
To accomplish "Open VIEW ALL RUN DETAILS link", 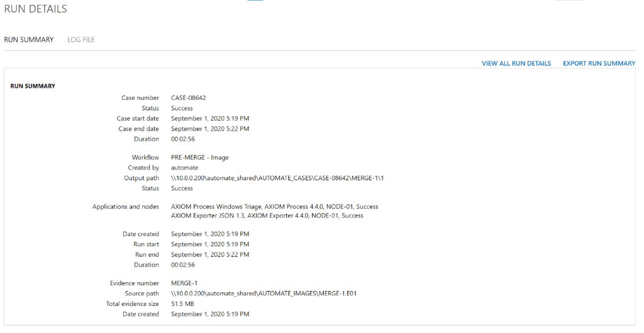I will coord(516,63).
